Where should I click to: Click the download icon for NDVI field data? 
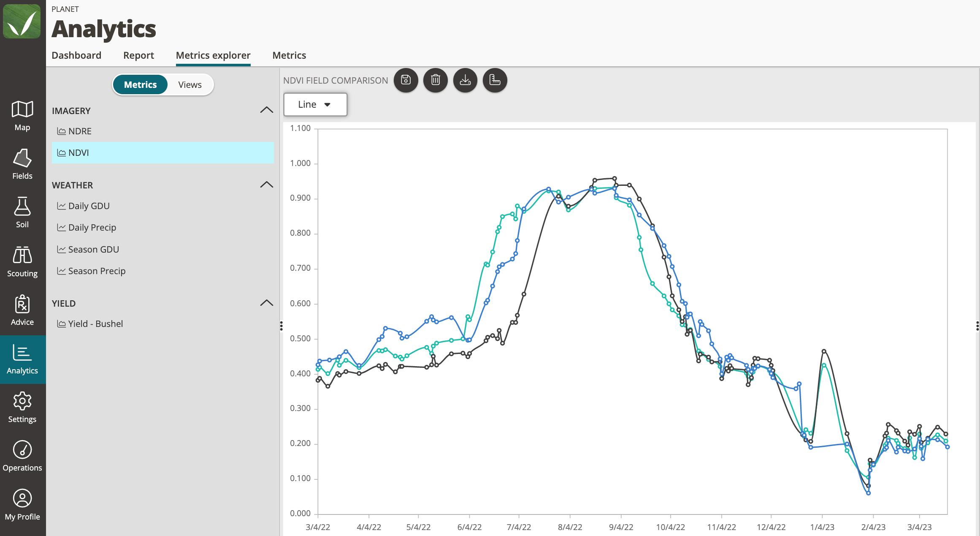point(466,80)
